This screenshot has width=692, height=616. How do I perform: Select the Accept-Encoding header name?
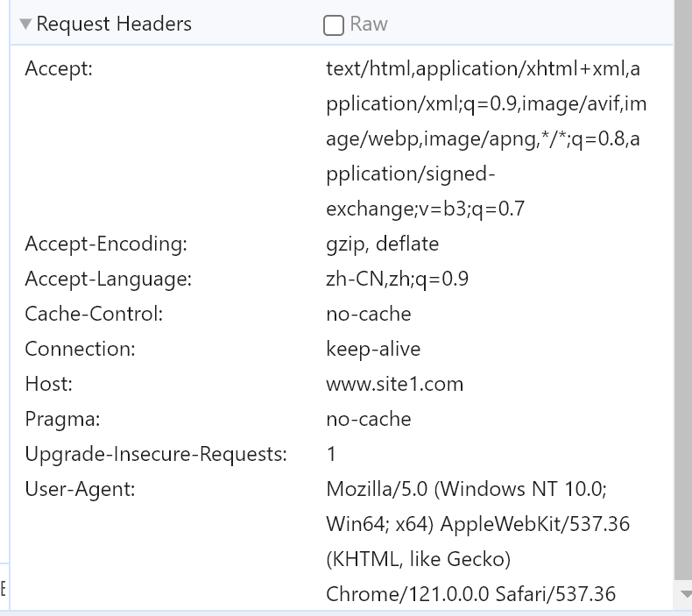106,244
